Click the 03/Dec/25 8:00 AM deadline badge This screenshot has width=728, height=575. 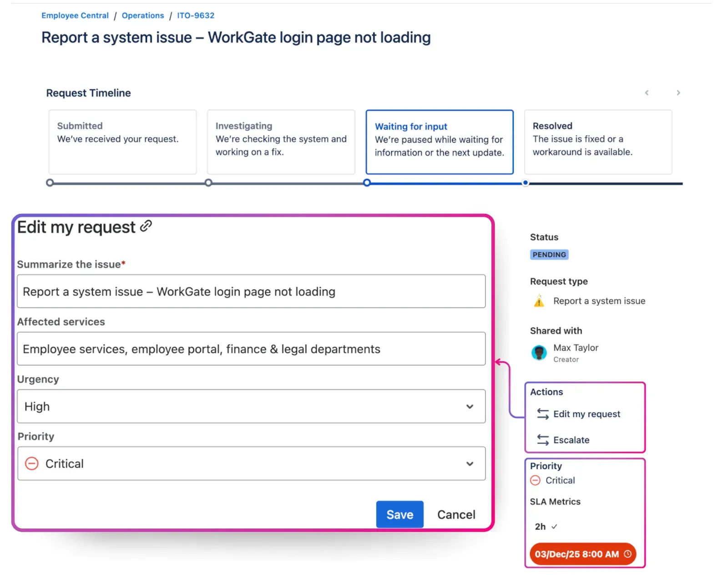coord(577,554)
